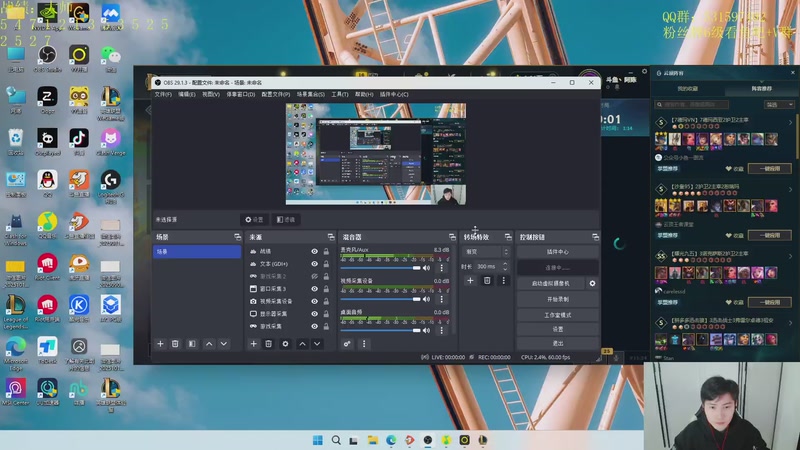The image size is (800, 450).
Task: Open the 工具(T) menu
Action: pos(340,94)
